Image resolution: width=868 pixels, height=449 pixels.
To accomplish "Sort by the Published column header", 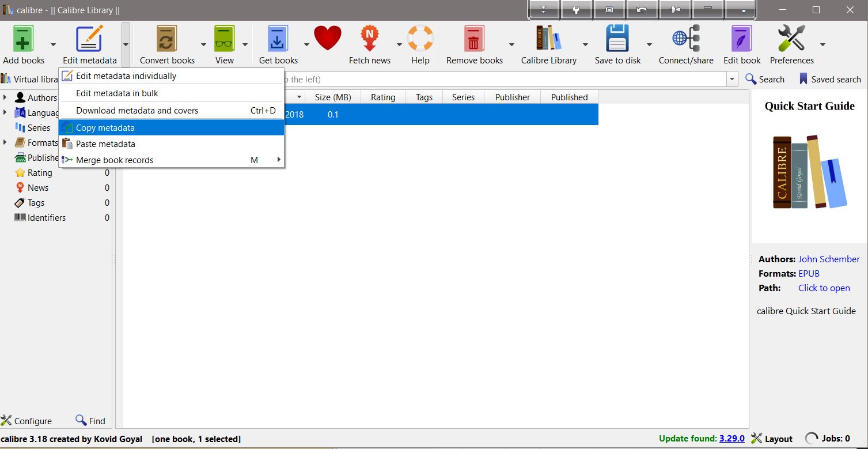I will (x=569, y=97).
